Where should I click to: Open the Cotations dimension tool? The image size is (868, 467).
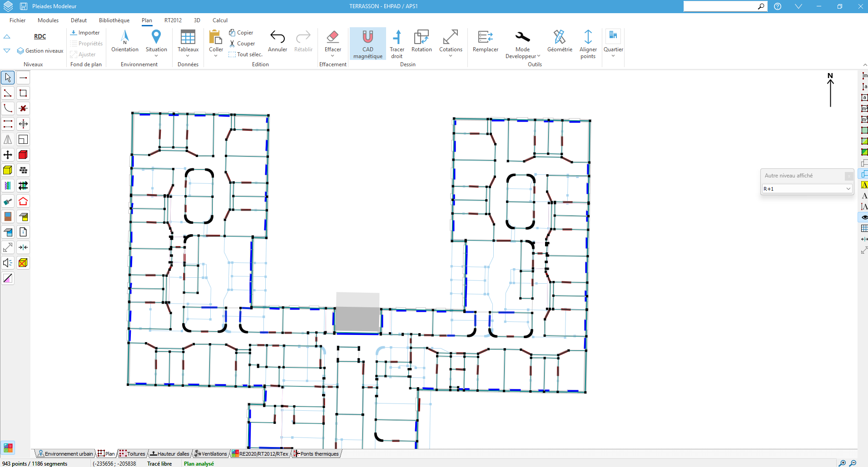451,37
